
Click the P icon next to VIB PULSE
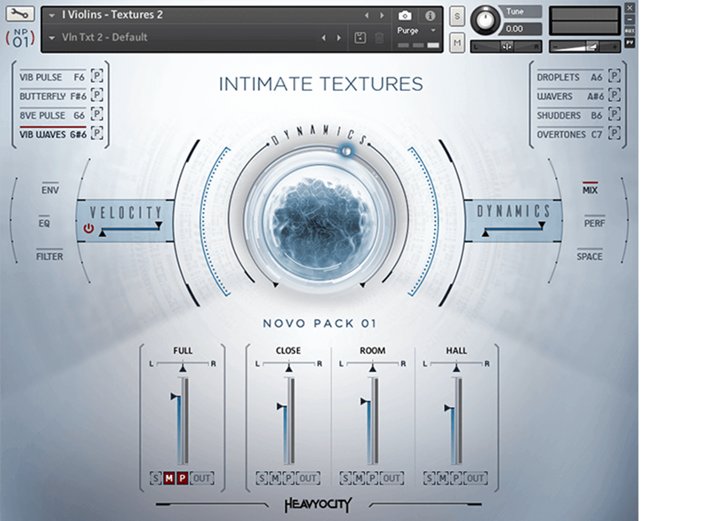tap(97, 77)
